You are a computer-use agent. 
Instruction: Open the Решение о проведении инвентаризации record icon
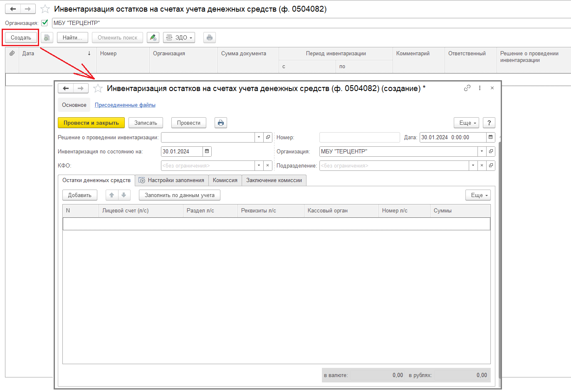tap(268, 137)
